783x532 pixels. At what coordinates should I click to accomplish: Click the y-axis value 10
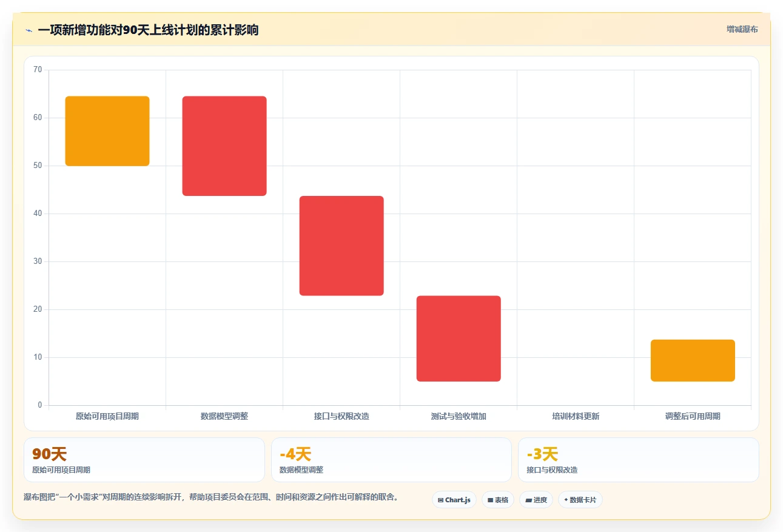point(38,357)
